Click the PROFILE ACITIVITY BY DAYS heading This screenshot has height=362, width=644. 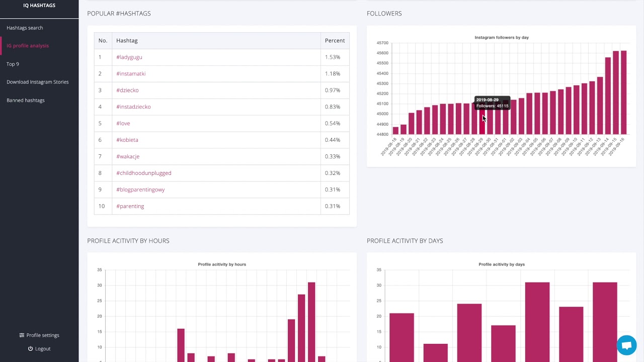(405, 241)
